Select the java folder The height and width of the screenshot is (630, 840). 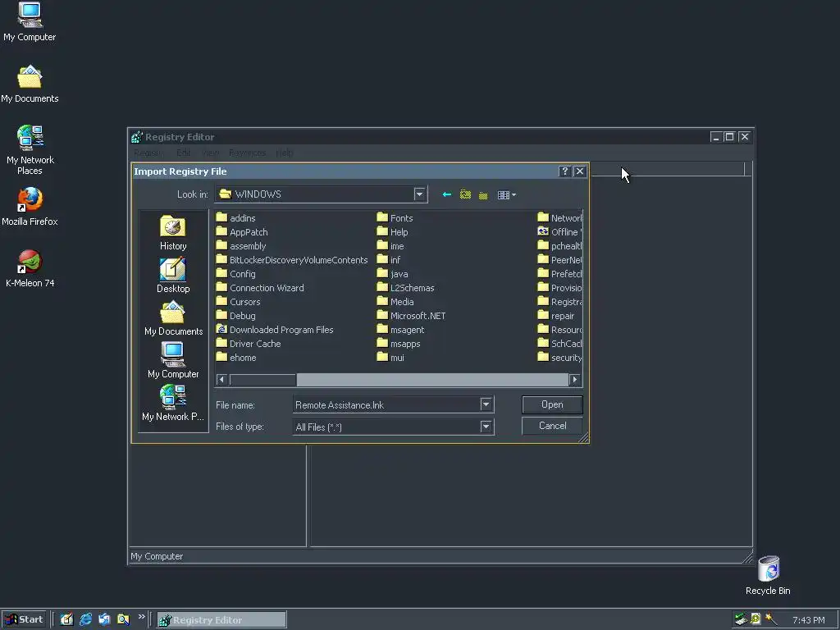coord(392,274)
